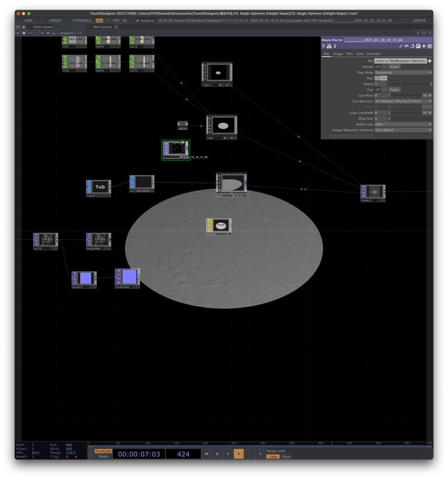The height and width of the screenshot is (479, 448).
Task: Click the info icon in the Movie File In header
Action: coord(335,46)
